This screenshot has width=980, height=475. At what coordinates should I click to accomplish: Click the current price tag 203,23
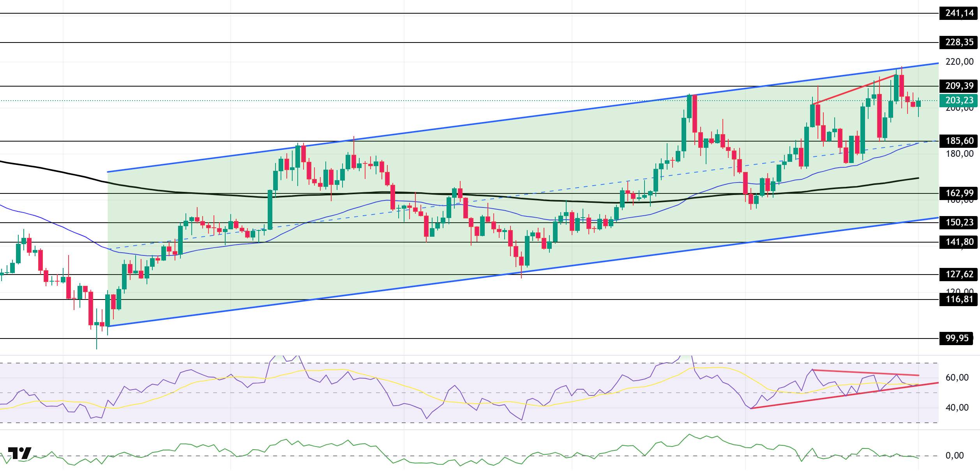pos(959,101)
